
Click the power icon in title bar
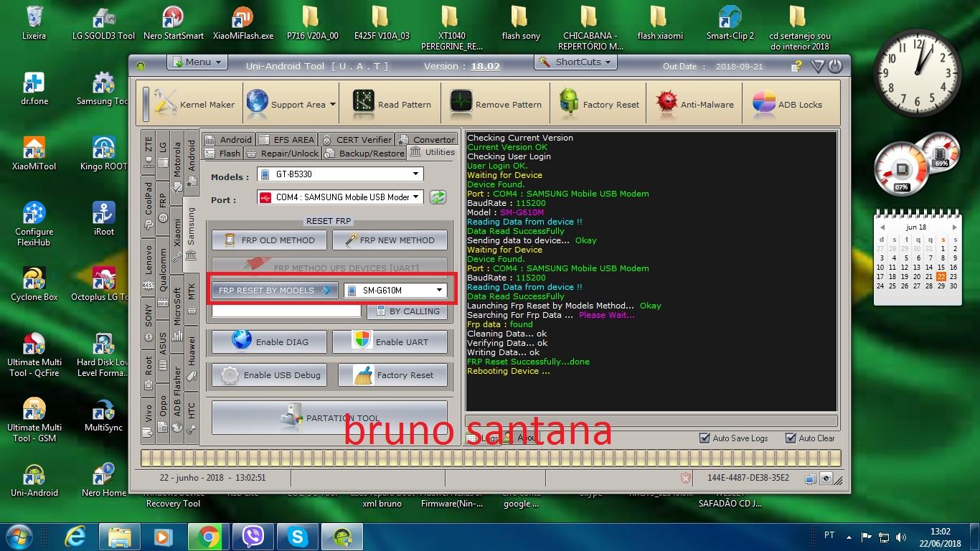(834, 66)
